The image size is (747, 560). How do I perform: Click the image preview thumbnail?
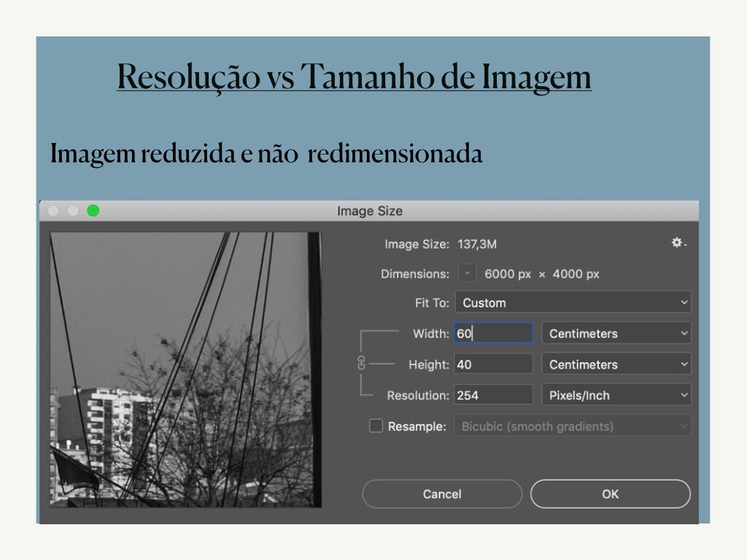tap(185, 369)
